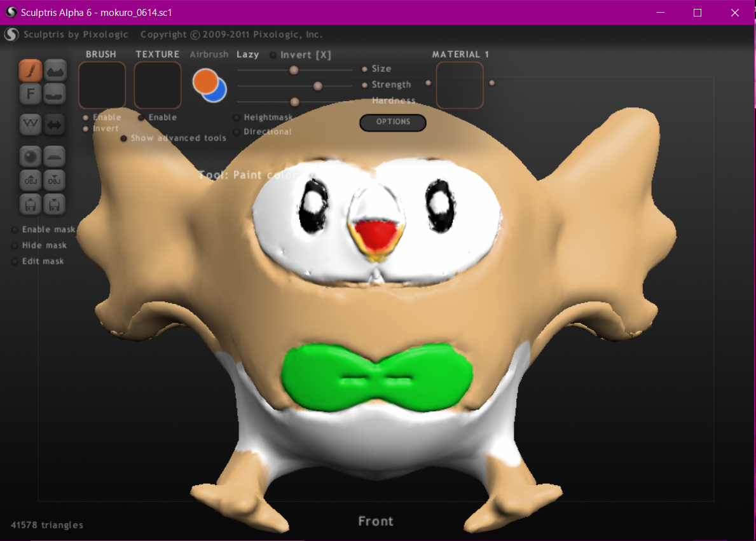
Task: Toggle symmetry double-arrow icon
Action: [55, 125]
